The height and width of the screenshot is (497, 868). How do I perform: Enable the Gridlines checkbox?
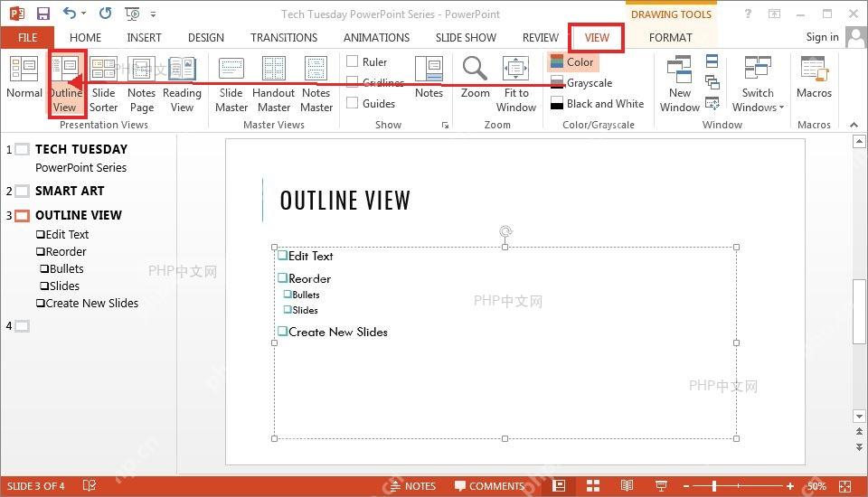click(352, 82)
